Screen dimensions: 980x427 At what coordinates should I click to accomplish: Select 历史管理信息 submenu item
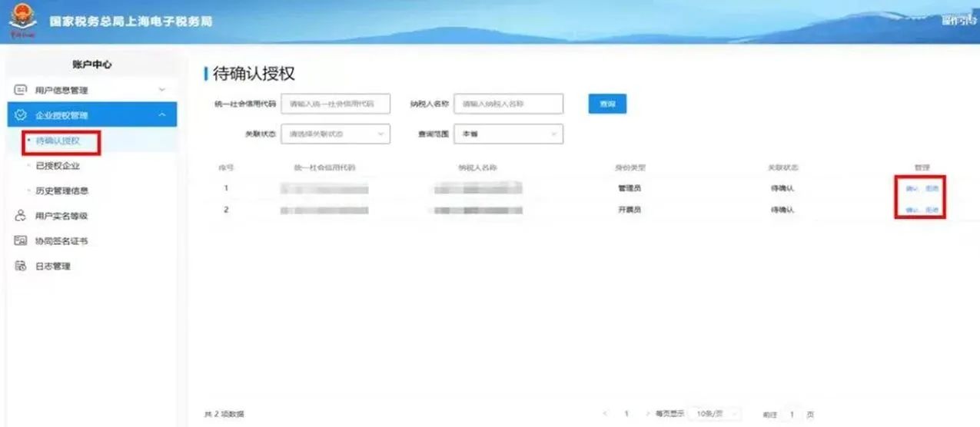(61, 190)
